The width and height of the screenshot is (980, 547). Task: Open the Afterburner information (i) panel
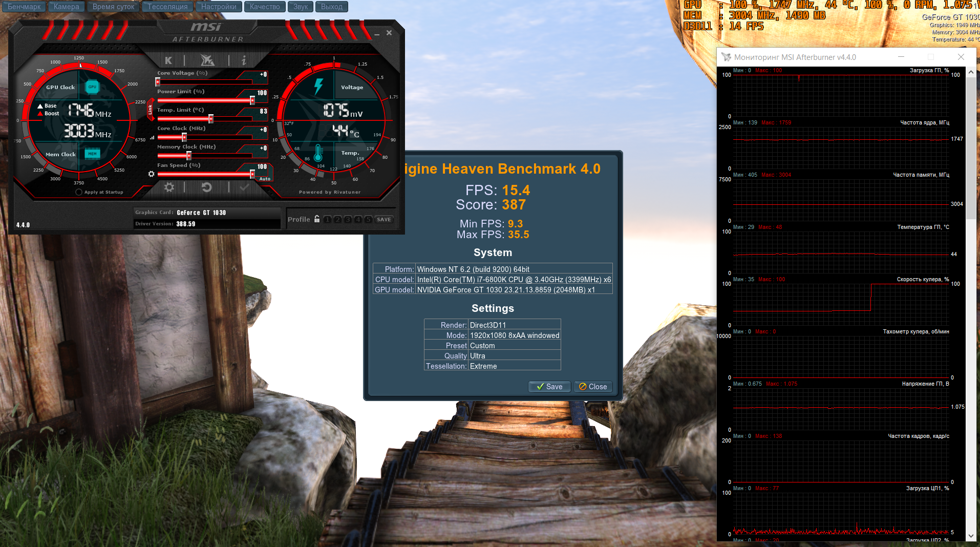pos(244,60)
